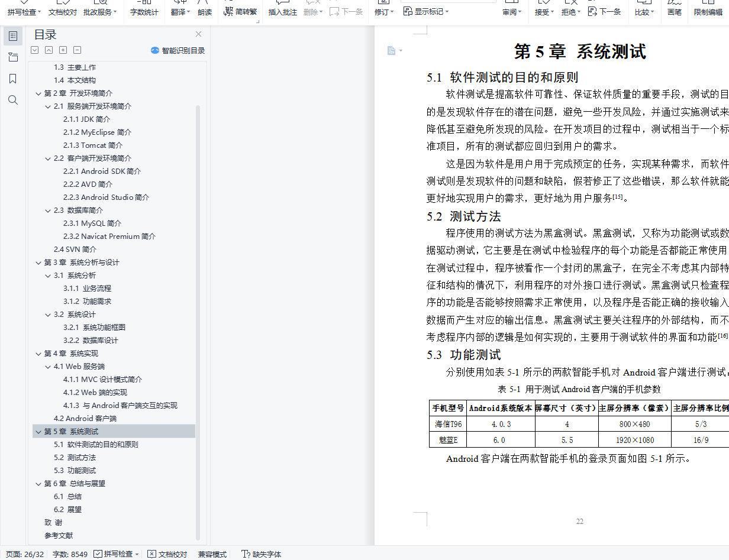Collapse the 3.1 系统分析 node
Image resolution: width=729 pixels, height=560 pixels.
(x=48, y=276)
